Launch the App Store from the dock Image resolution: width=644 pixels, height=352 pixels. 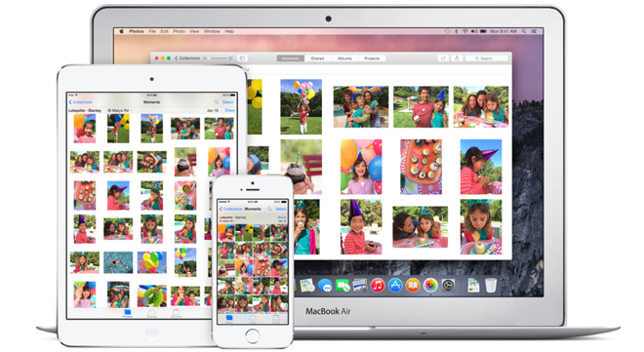pyautogui.click(x=395, y=285)
